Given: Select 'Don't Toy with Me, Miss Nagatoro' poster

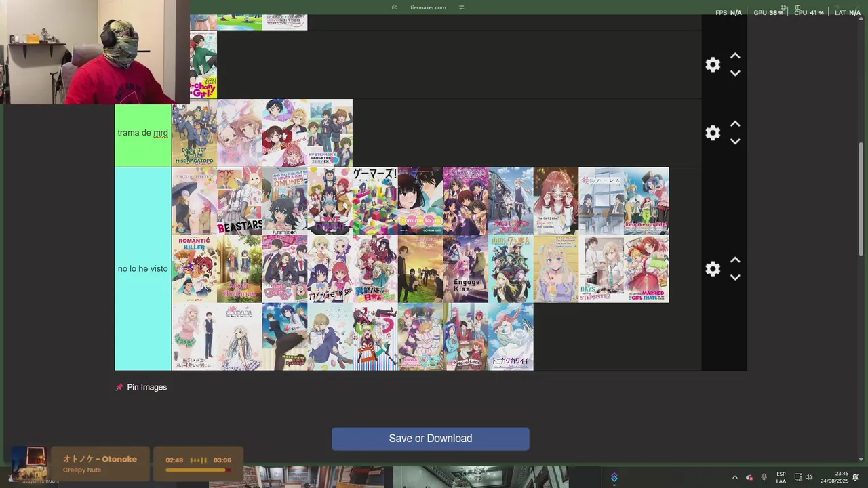Looking at the screenshot, I should click(194, 133).
